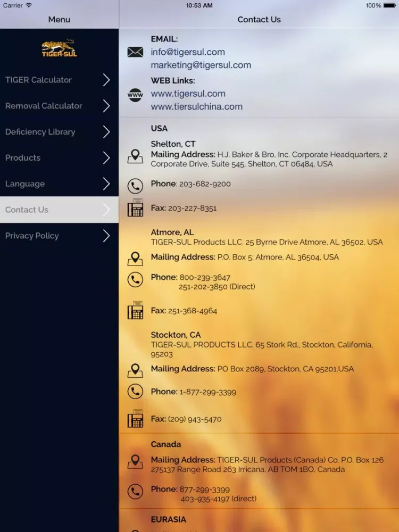Call Canada direct number 403-935-4197
Screen dimensions: 399x532
219,499
